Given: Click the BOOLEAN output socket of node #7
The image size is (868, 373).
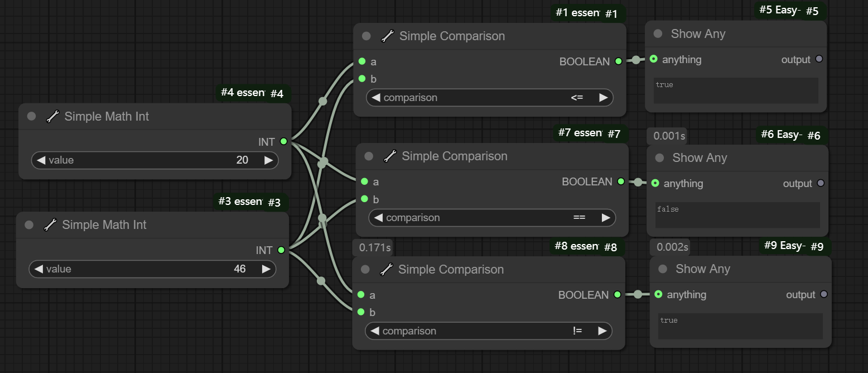Looking at the screenshot, I should tap(620, 181).
